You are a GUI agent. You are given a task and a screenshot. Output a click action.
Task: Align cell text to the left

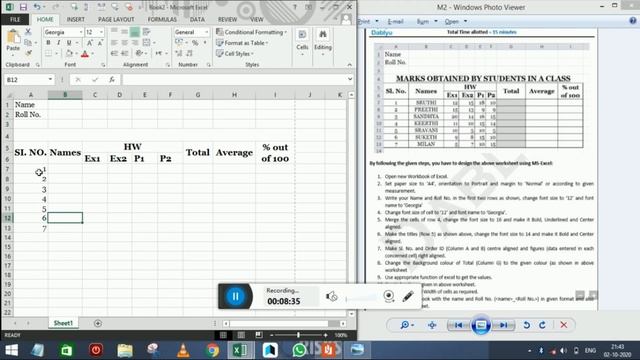coord(114,42)
